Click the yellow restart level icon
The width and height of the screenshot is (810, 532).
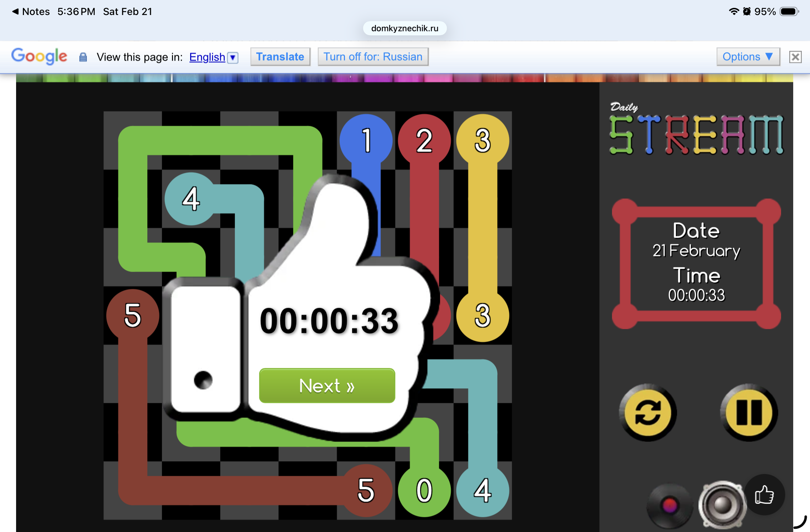647,413
